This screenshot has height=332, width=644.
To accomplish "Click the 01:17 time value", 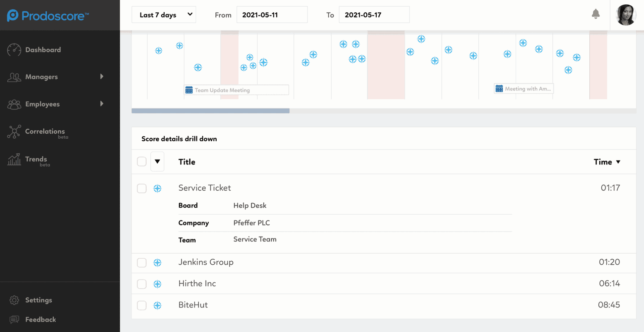I will (610, 188).
